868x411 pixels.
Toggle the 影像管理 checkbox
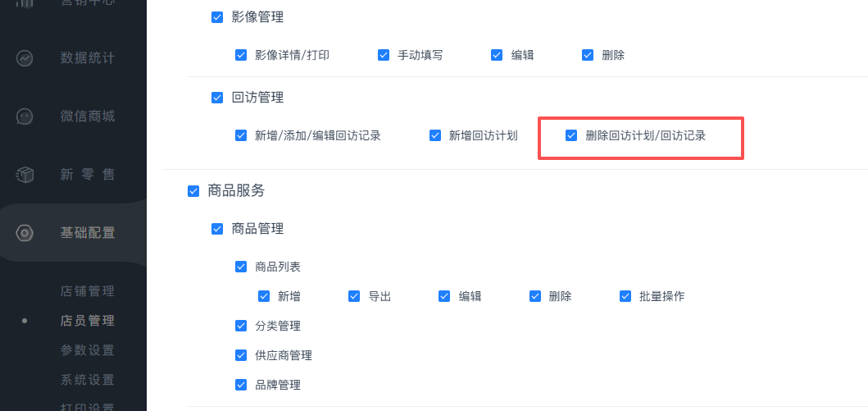coord(217,17)
